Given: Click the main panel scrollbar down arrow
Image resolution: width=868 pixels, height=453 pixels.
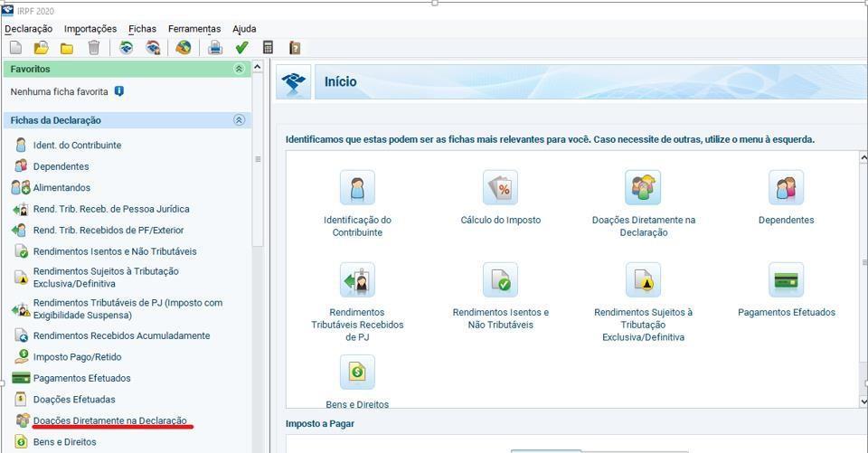Looking at the screenshot, I should click(x=863, y=401).
